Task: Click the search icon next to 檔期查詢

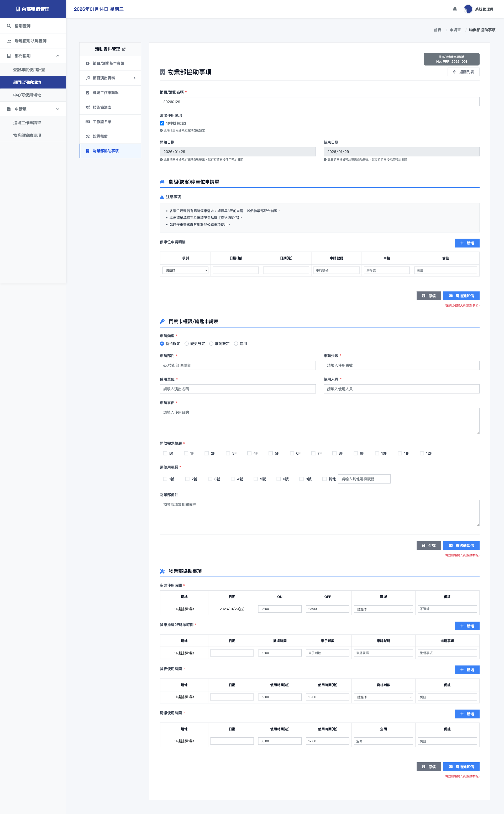Action: point(9,26)
